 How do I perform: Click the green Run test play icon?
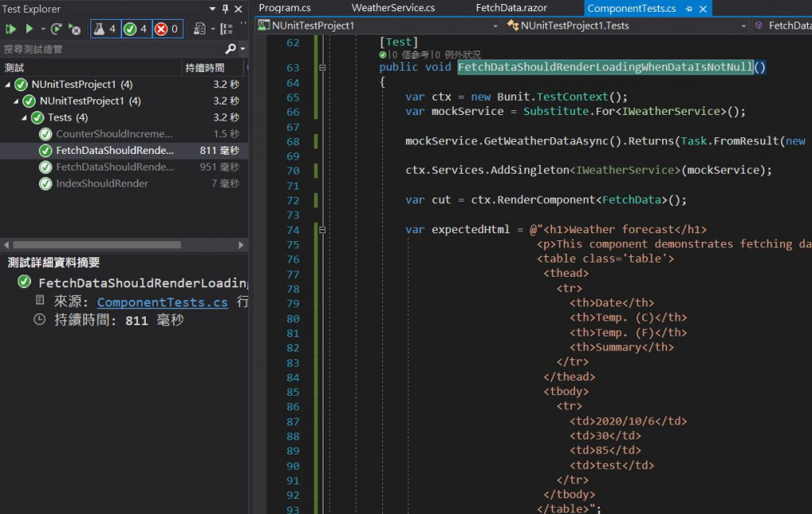pos(29,29)
